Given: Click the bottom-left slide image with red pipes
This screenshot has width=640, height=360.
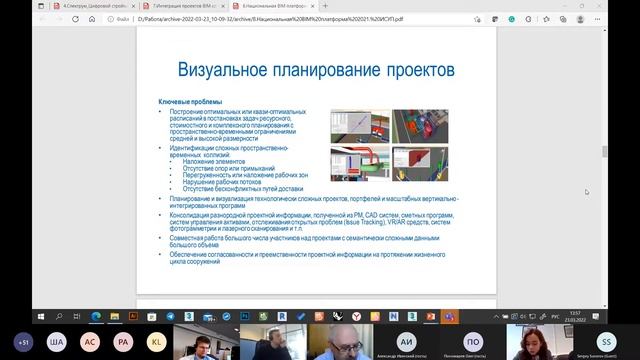Looking at the screenshot, I should click(x=360, y=164).
